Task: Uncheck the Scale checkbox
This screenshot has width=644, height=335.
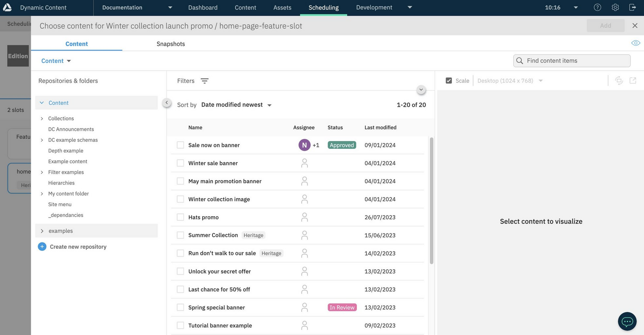Action: 449,81
